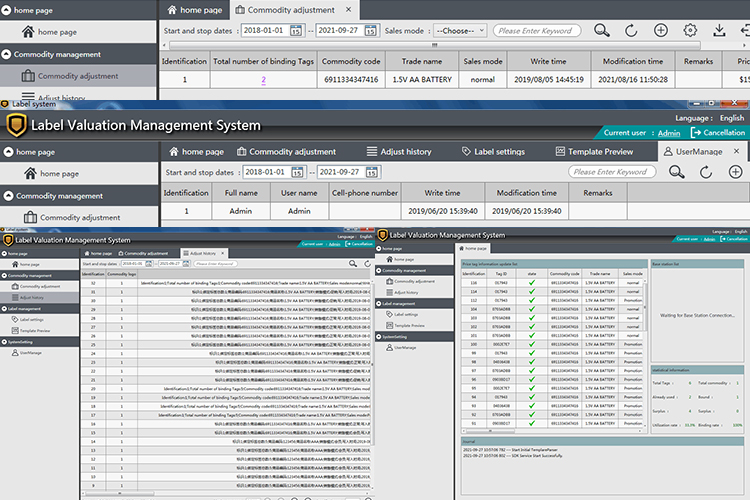Open settings via the gear icon
This screenshot has height=500, width=750.
690,30
